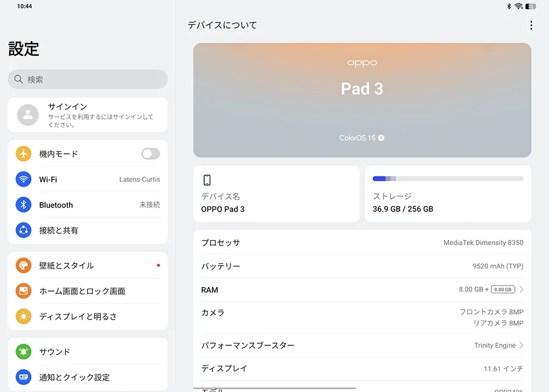This screenshot has height=392, width=549.
Task: Click the storage usage progress bar
Action: [448, 178]
